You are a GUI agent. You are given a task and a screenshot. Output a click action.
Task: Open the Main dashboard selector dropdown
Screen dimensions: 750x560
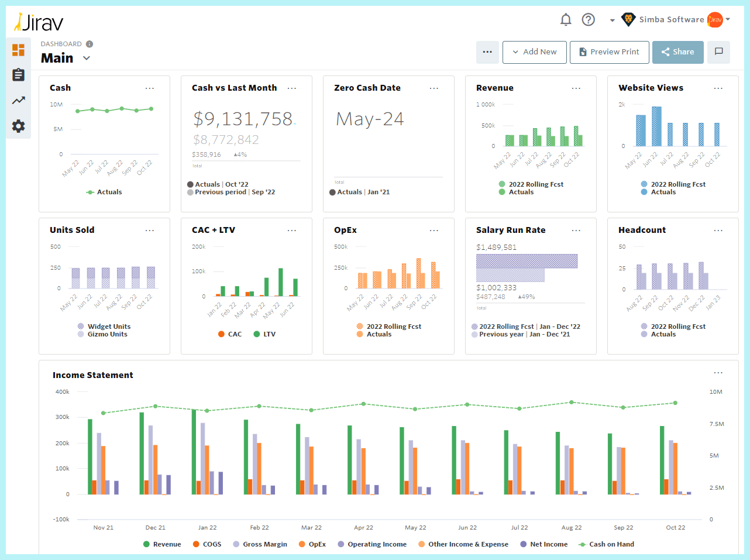(86, 58)
